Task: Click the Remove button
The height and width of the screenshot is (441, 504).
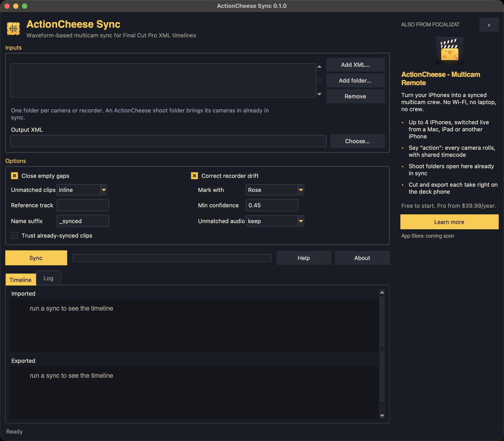Action: click(x=355, y=96)
